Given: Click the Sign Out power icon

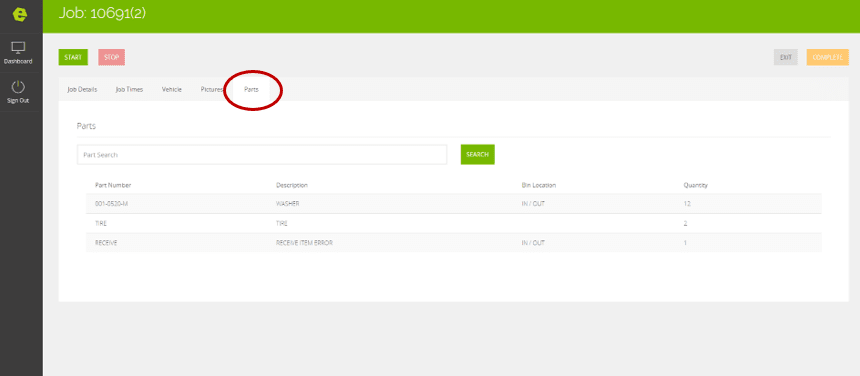Looking at the screenshot, I should point(18,87).
